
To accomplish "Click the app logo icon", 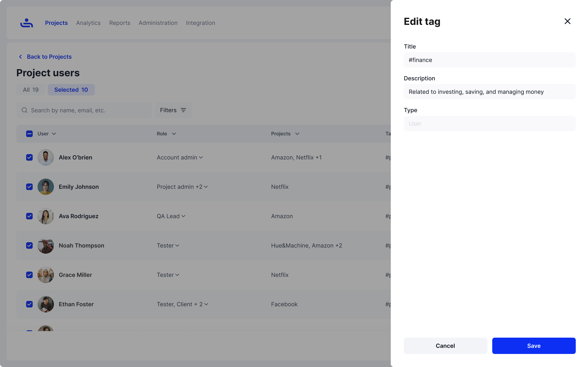I will tap(27, 23).
